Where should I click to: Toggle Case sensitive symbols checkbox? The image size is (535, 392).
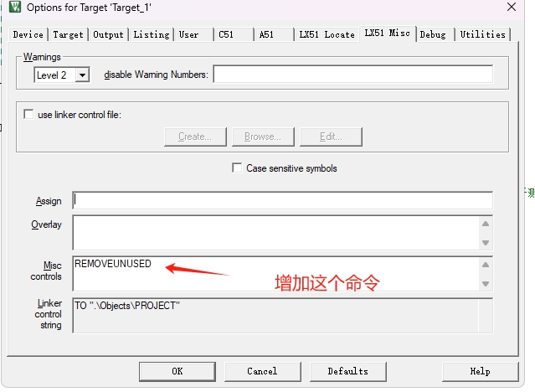pyautogui.click(x=237, y=168)
